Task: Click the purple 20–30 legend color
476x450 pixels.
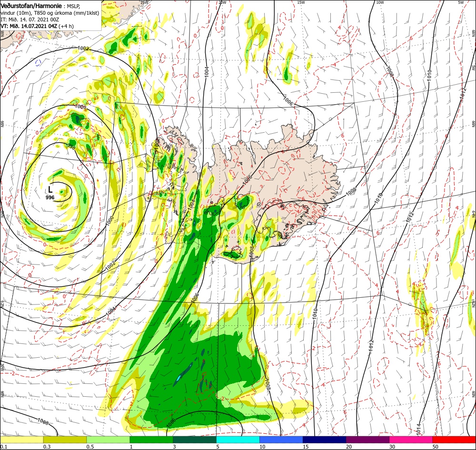Action: (367, 440)
